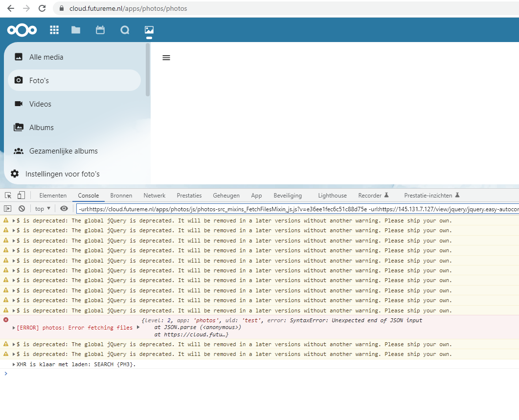Image resolution: width=519 pixels, height=420 pixels.
Task: Switch to the Recorder tab
Action: [x=373, y=195]
